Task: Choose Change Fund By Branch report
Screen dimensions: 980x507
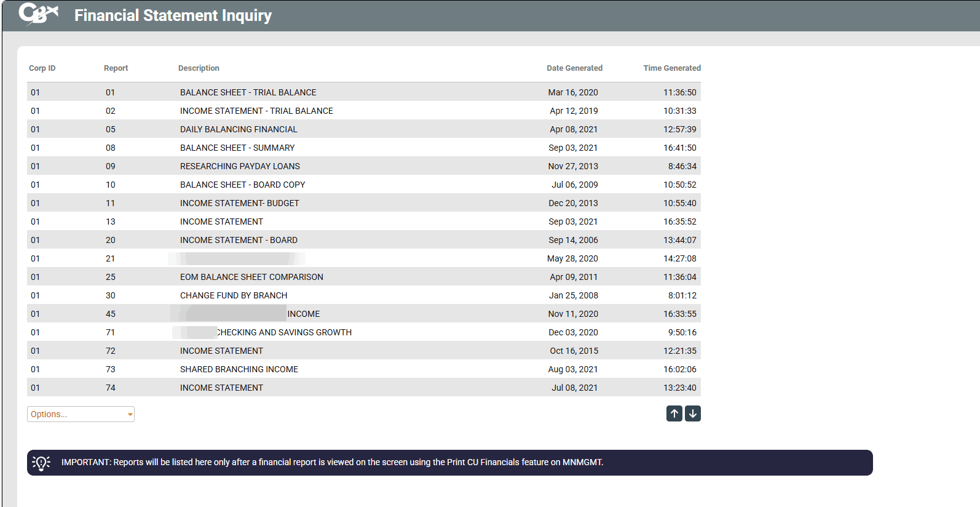Action: point(234,295)
